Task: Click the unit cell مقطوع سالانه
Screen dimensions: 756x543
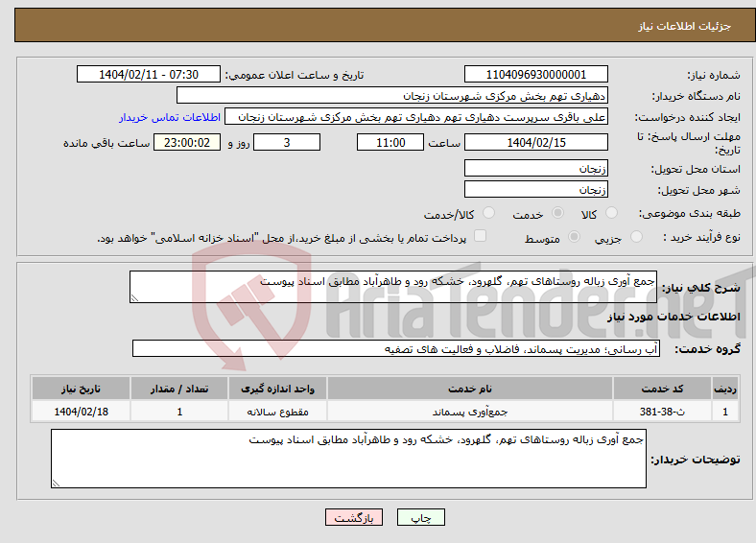Action: click(277, 412)
